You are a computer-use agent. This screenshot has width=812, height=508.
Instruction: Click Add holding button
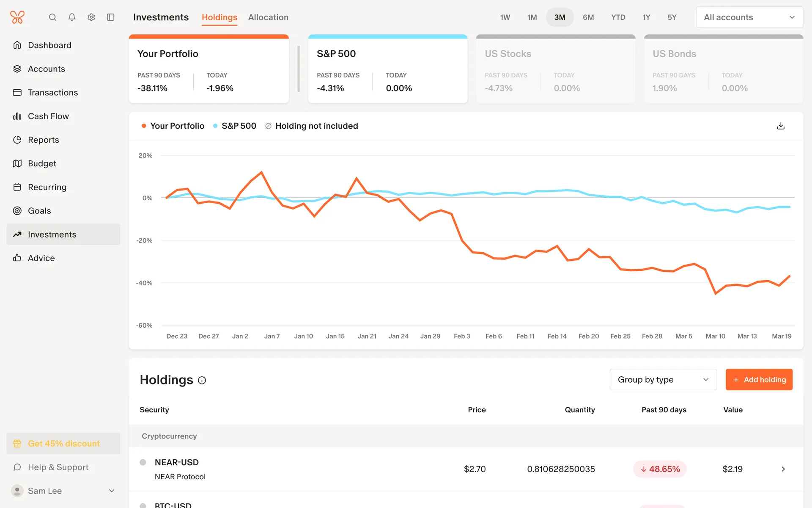click(759, 380)
